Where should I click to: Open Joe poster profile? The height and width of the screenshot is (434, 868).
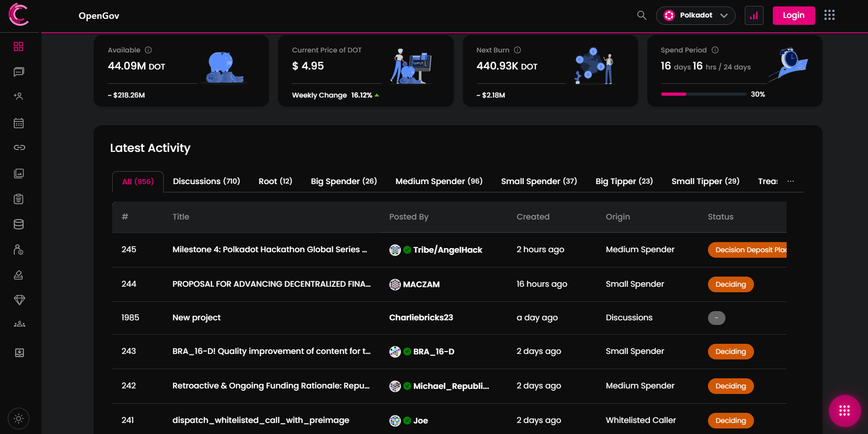(x=421, y=421)
